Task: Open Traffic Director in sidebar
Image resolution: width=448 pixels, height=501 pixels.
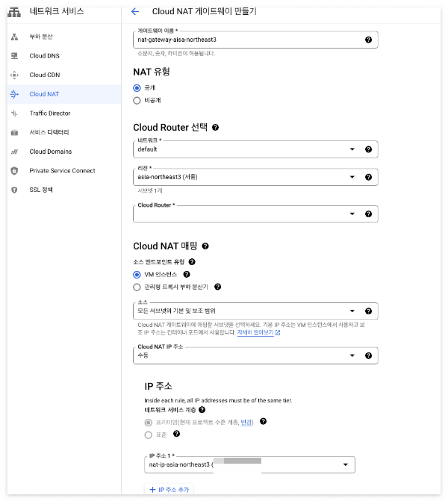Action: (x=64, y=113)
